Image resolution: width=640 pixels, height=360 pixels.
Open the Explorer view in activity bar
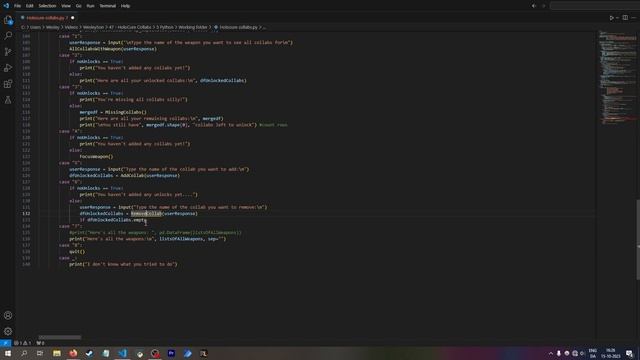(8, 20)
